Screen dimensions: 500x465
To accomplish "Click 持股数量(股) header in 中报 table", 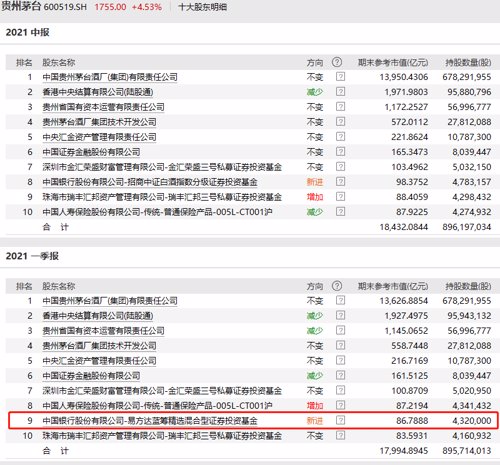I will coord(468,62).
